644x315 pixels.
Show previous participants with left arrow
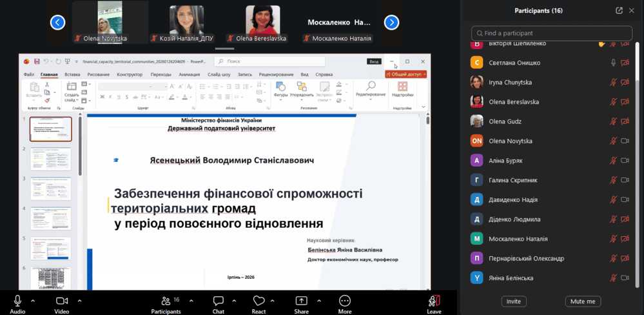58,23
